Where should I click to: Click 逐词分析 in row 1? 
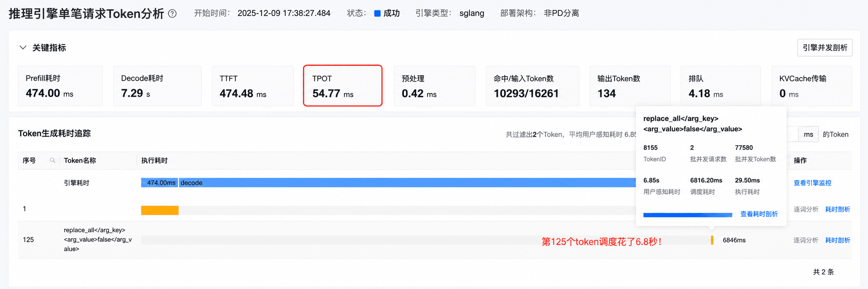[x=806, y=209]
